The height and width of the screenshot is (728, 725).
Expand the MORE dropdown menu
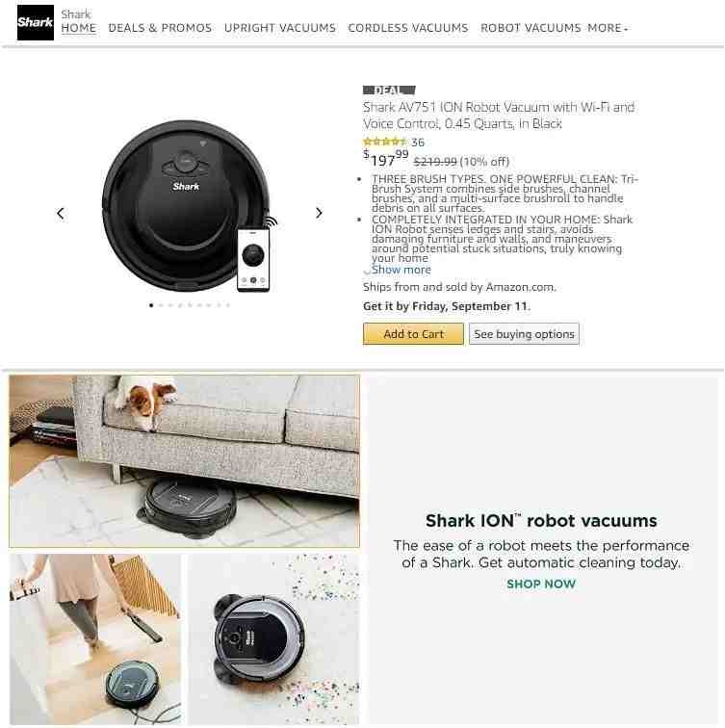pos(608,28)
